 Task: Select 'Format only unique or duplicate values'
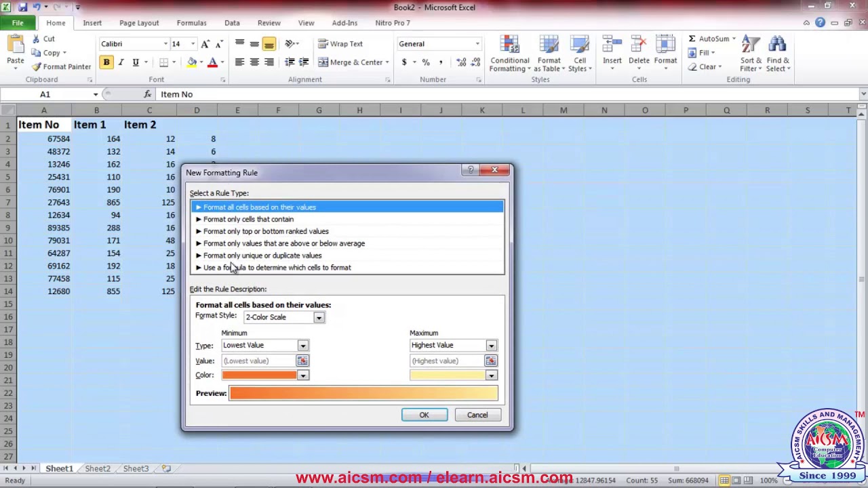(x=347, y=256)
